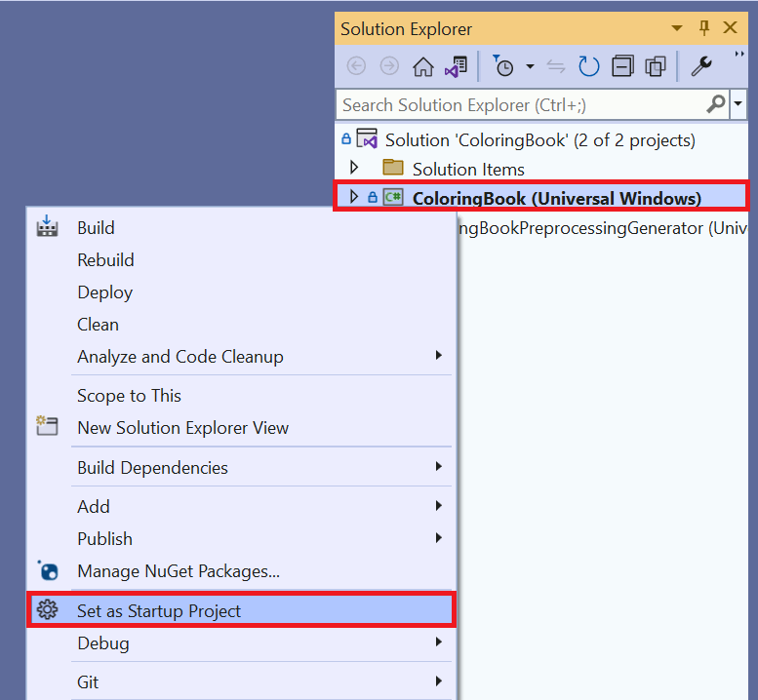Viewport: 758px width, 700px height.
Task: Open the search options dropdown arrow
Action: point(738,103)
